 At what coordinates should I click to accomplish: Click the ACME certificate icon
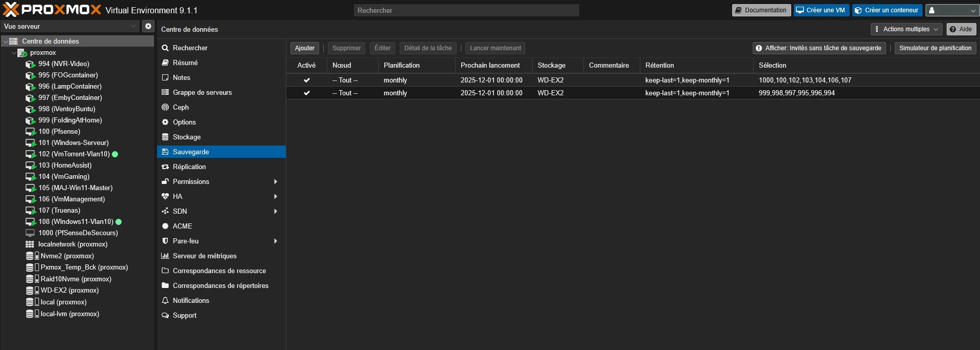(x=165, y=227)
